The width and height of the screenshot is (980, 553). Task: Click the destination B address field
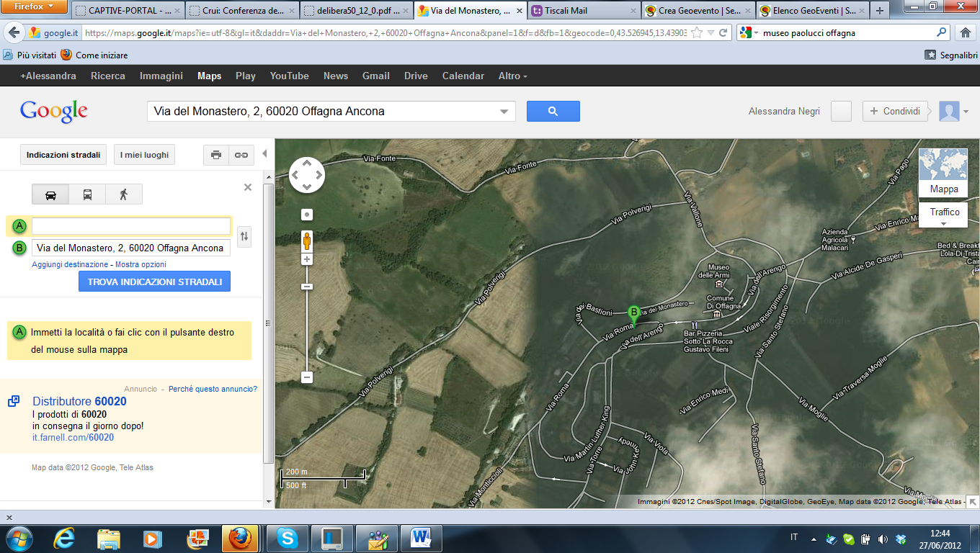pyautogui.click(x=131, y=248)
